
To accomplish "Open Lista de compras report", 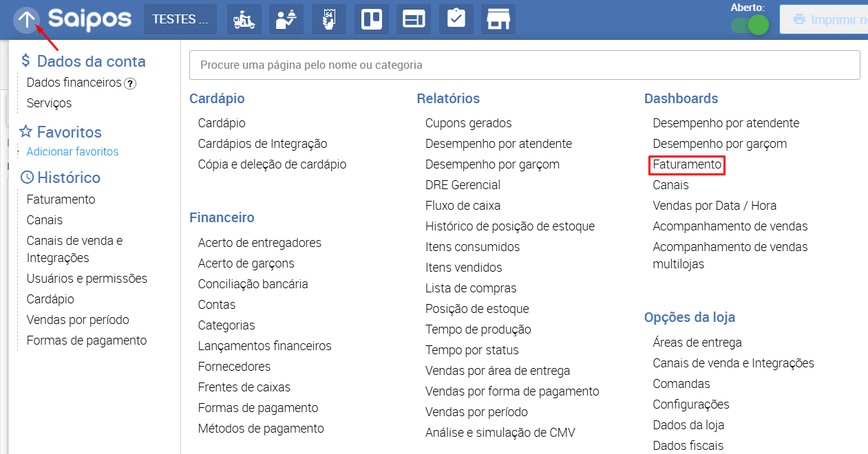I will (471, 288).
